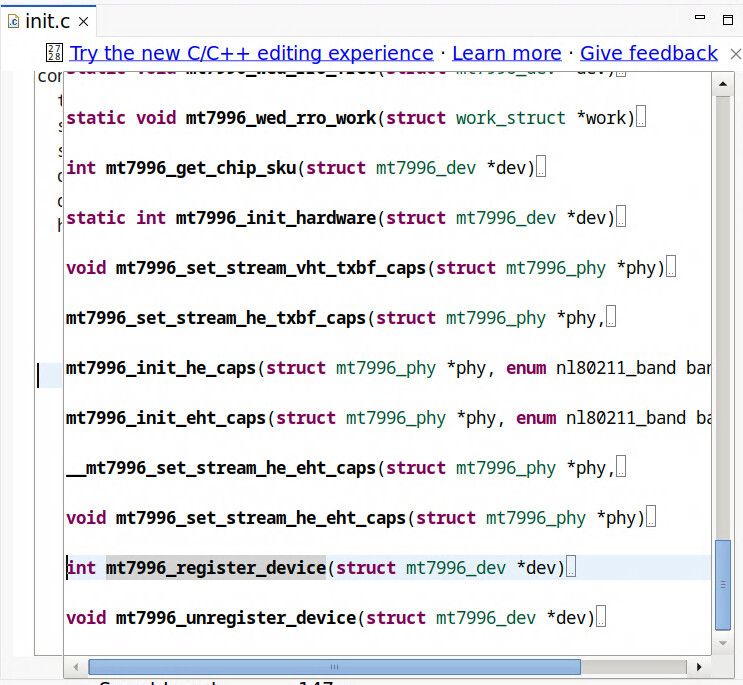Expand folded mt7996_init_hardware function body
This screenshot has width=743, height=685.
click(x=621, y=216)
